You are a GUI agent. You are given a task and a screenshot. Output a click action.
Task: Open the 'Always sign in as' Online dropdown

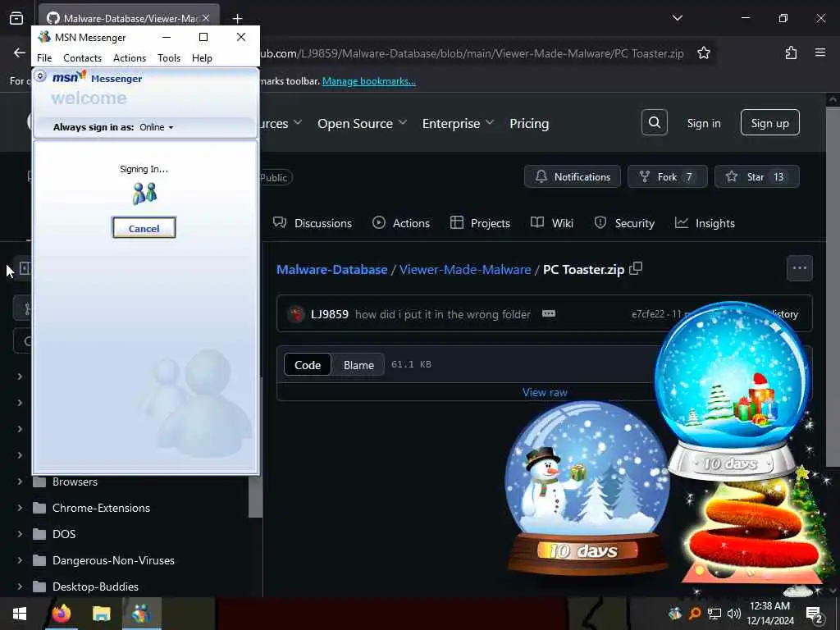(157, 127)
